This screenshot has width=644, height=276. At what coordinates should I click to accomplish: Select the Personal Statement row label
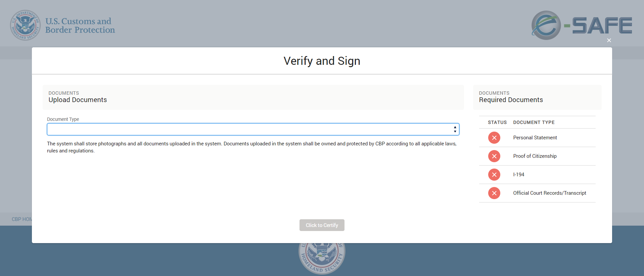[535, 138]
